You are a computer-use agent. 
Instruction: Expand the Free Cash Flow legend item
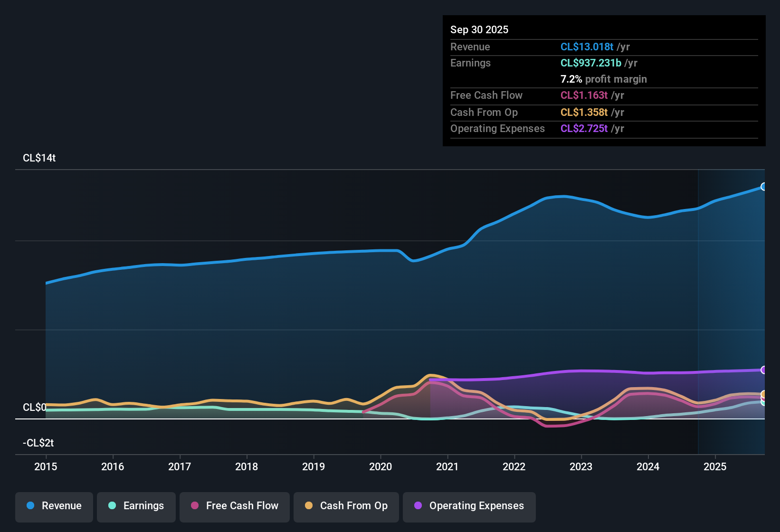click(x=234, y=506)
